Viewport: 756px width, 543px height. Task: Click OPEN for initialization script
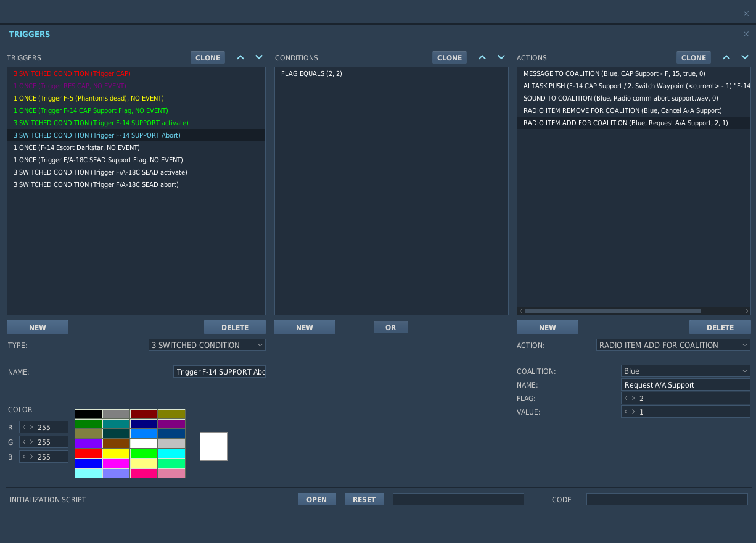tap(317, 499)
